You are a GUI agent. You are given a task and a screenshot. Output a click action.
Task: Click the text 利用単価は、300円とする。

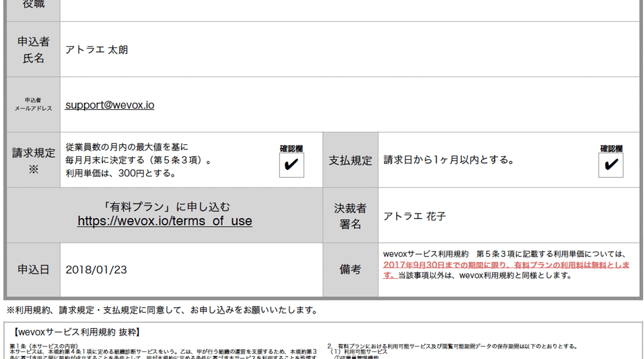click(121, 174)
